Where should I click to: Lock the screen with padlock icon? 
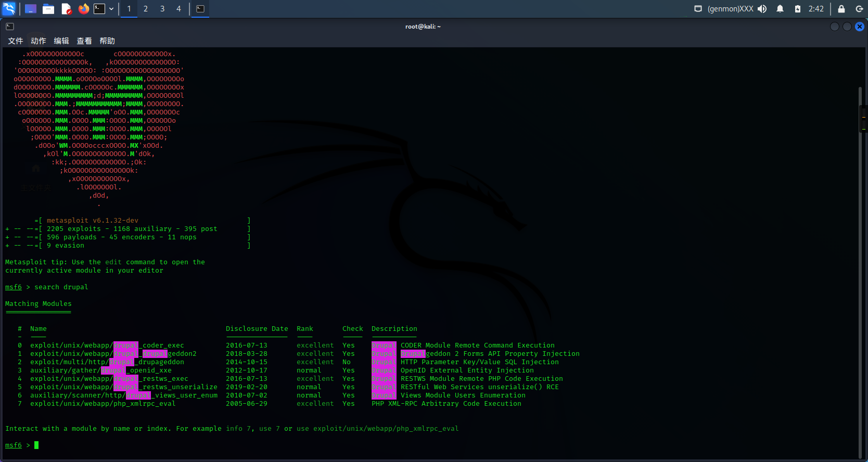(x=841, y=9)
